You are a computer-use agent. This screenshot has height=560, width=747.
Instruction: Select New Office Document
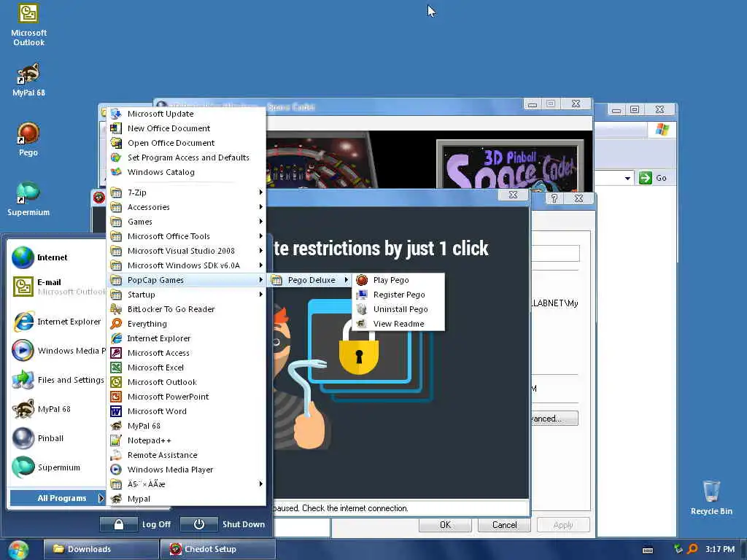click(186, 128)
